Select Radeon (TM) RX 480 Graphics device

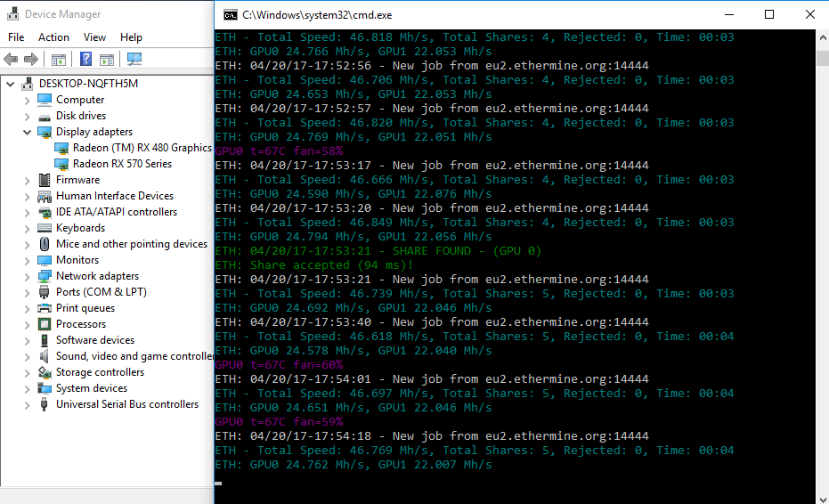click(x=142, y=148)
